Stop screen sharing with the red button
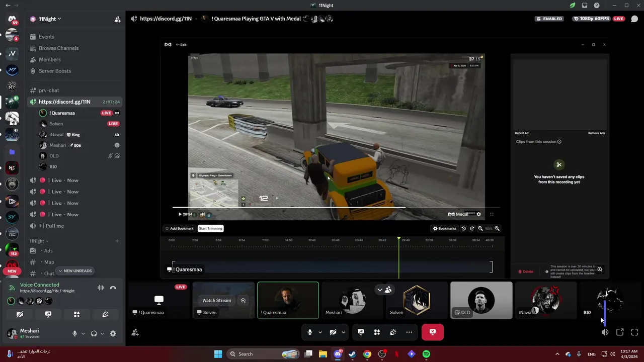The image size is (644, 362). [432, 332]
